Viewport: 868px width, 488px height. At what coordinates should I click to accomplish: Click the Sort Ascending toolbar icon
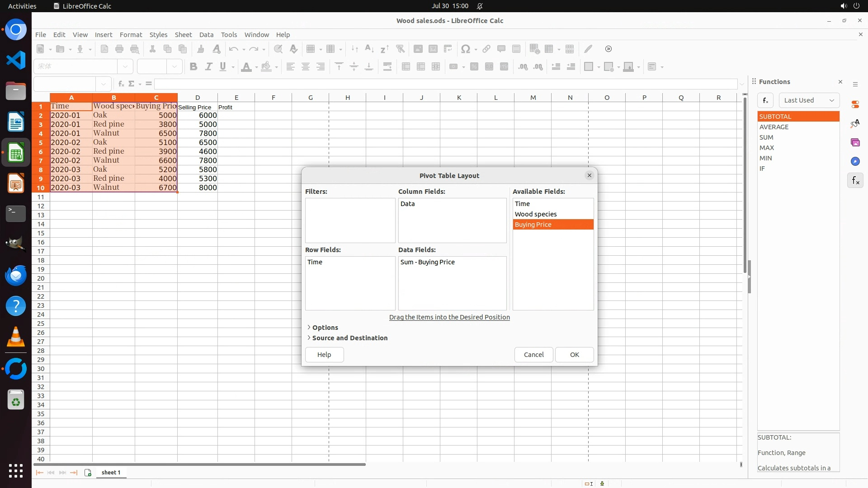pos(369,49)
